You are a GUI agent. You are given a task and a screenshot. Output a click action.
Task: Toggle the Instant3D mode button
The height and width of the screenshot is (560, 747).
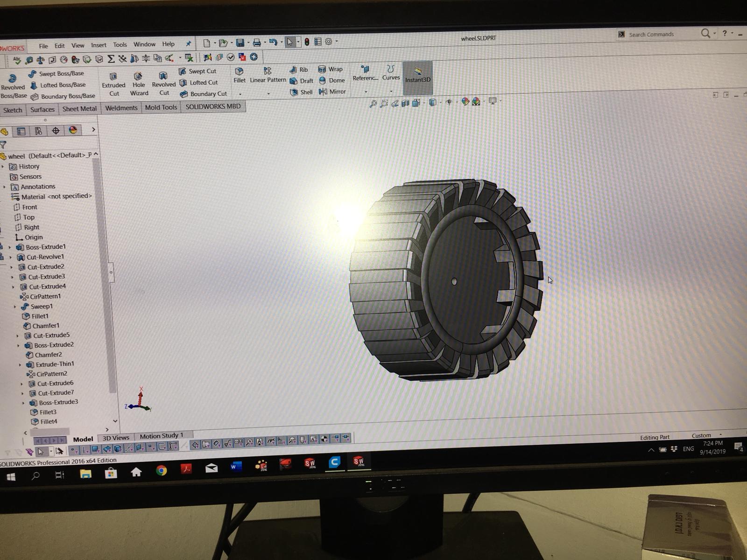coord(417,75)
